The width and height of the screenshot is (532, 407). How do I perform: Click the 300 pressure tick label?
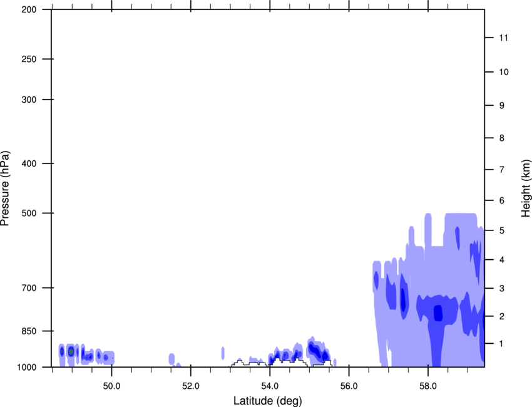[29, 100]
